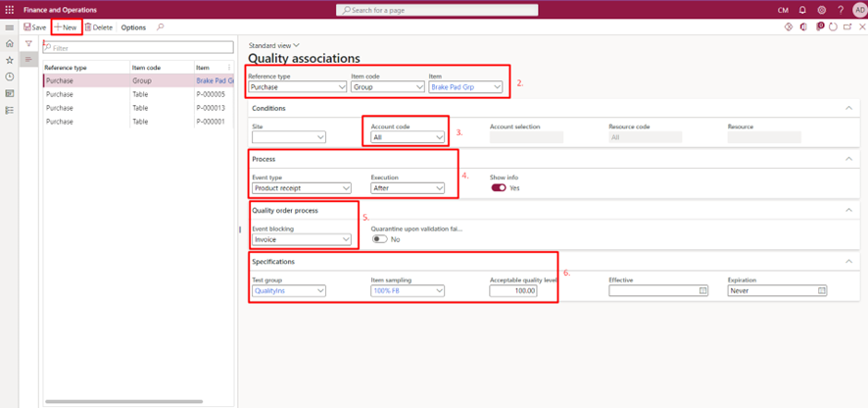Open the help question mark

point(841,10)
